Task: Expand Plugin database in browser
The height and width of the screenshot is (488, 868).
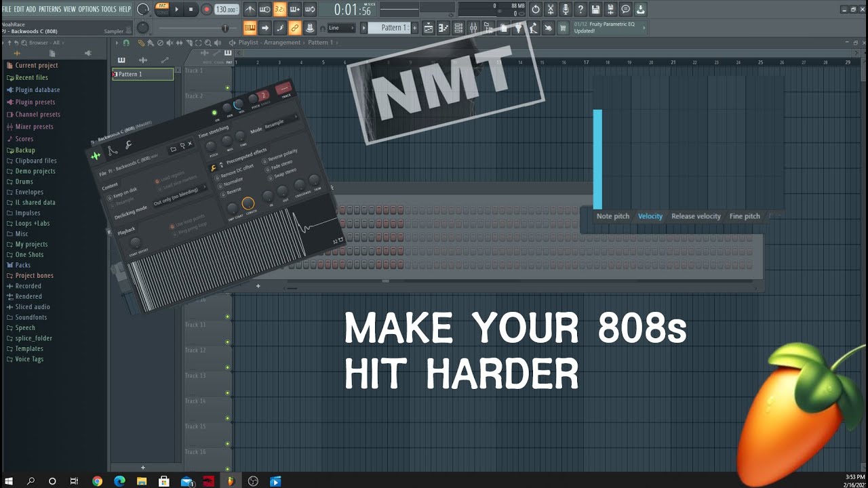Action: pos(37,89)
